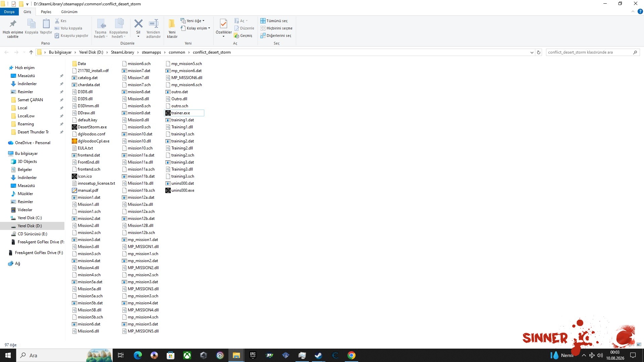Invert selection with Diğerlerini seç

(276, 36)
